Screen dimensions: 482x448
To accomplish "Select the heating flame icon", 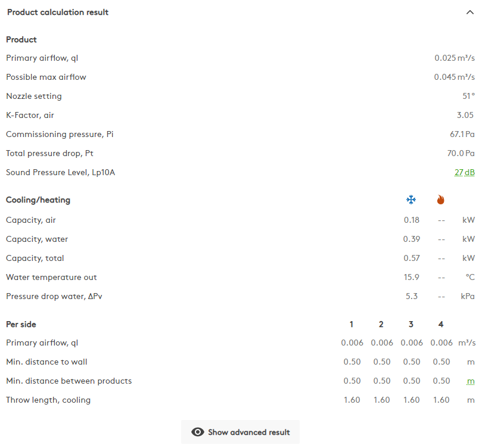I will pos(440,200).
